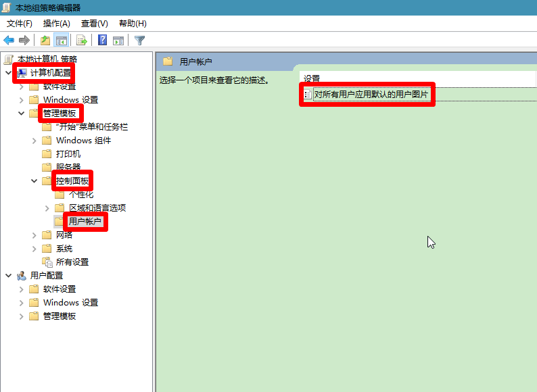Select the 所有设置 tree item
Screen dimensions: 537x392
click(72, 262)
